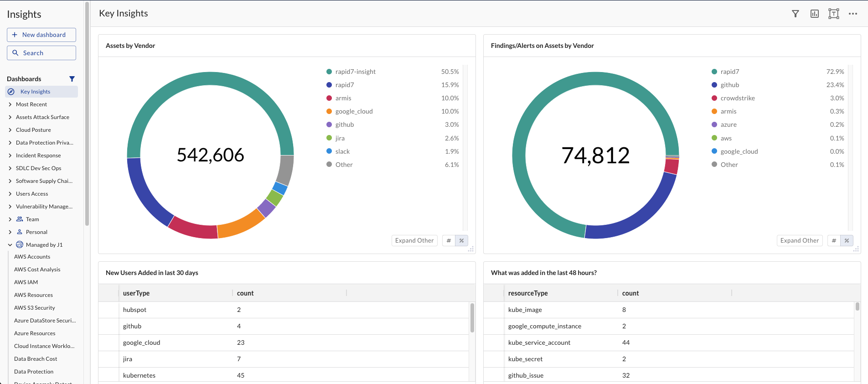Expand the Incident Response group
The height and width of the screenshot is (384, 868).
(x=10, y=156)
